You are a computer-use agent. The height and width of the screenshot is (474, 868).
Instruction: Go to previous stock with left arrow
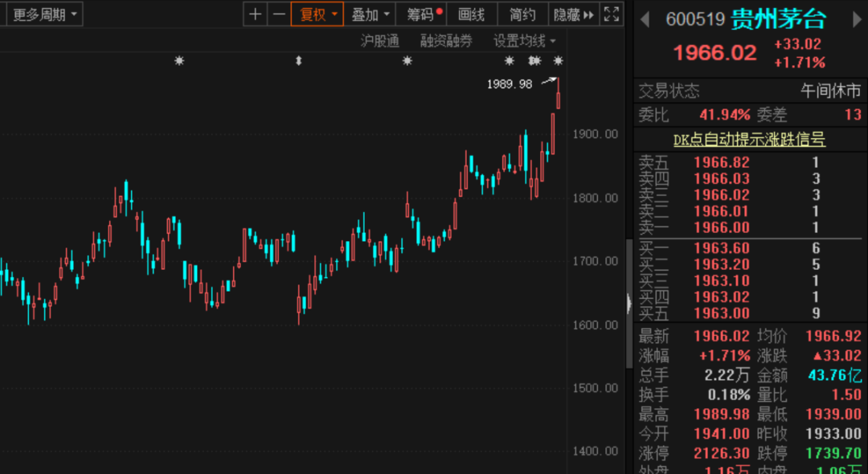pyautogui.click(x=645, y=19)
